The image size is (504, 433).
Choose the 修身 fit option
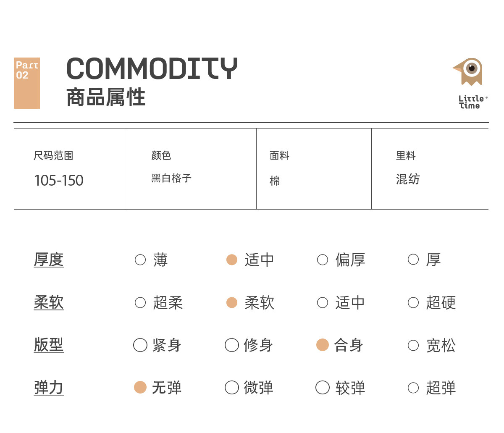(x=232, y=345)
